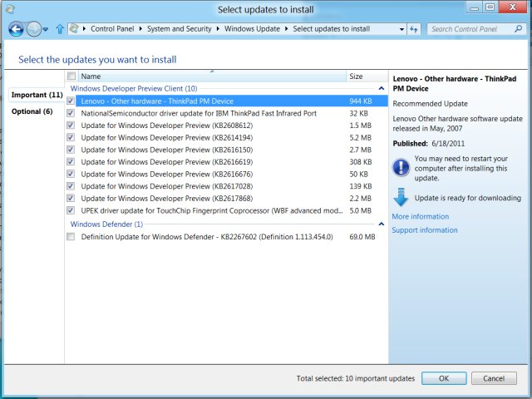Select the Lenovo ThinkPad PM Device row
This screenshot has height=399, width=532.
coord(232,101)
